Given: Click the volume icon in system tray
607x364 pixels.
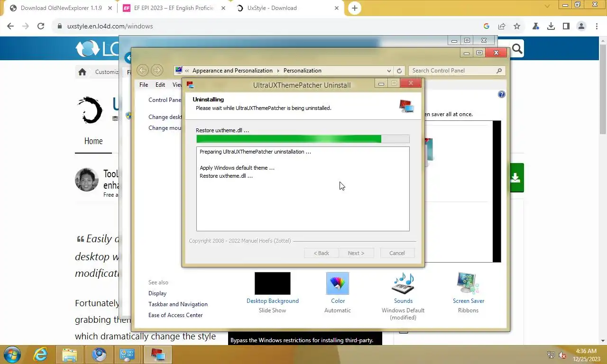Looking at the screenshot, I should pos(563,355).
